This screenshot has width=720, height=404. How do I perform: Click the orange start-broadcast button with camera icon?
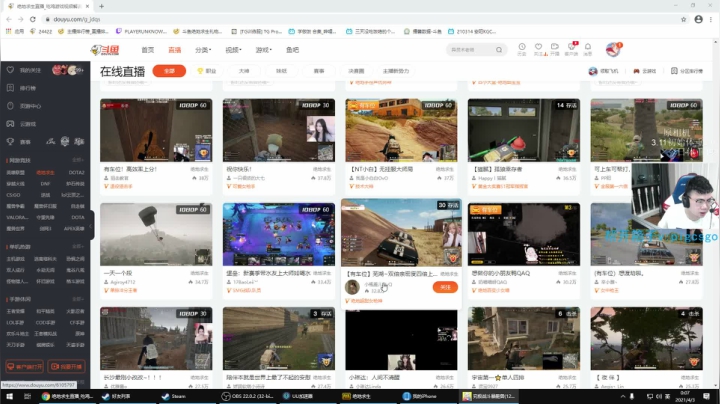[x=67, y=366]
